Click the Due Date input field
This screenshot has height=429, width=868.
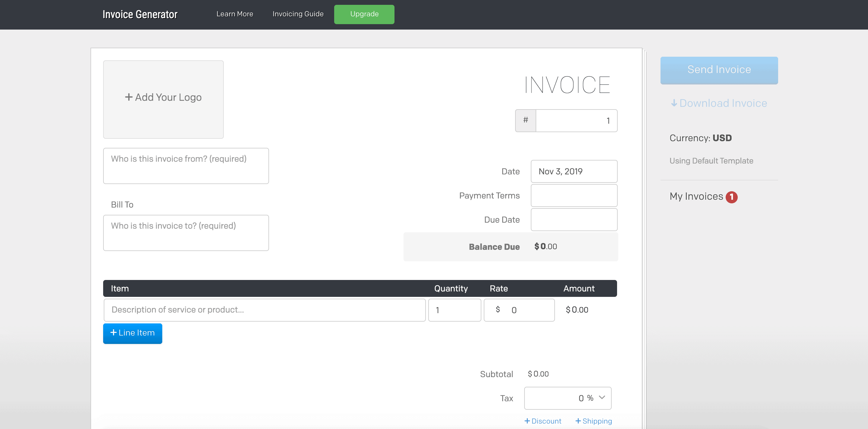tap(574, 219)
